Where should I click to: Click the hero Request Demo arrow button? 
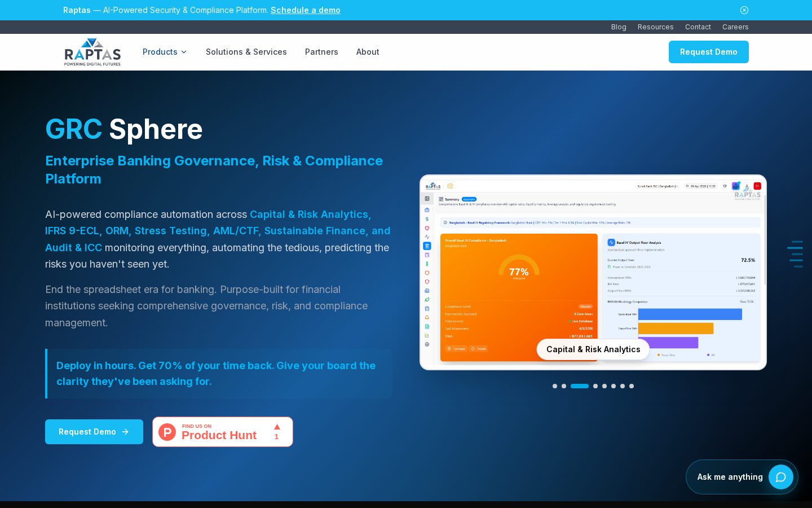click(x=94, y=432)
